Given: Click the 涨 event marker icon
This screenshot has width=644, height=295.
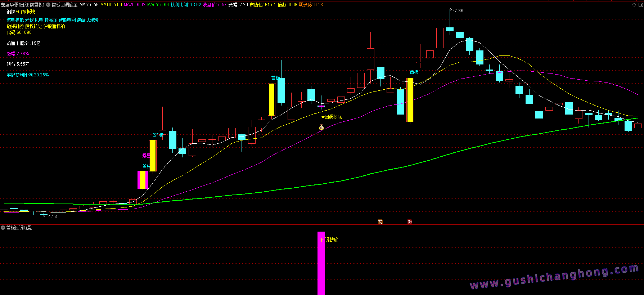Looking at the screenshot, I should tap(410, 222).
